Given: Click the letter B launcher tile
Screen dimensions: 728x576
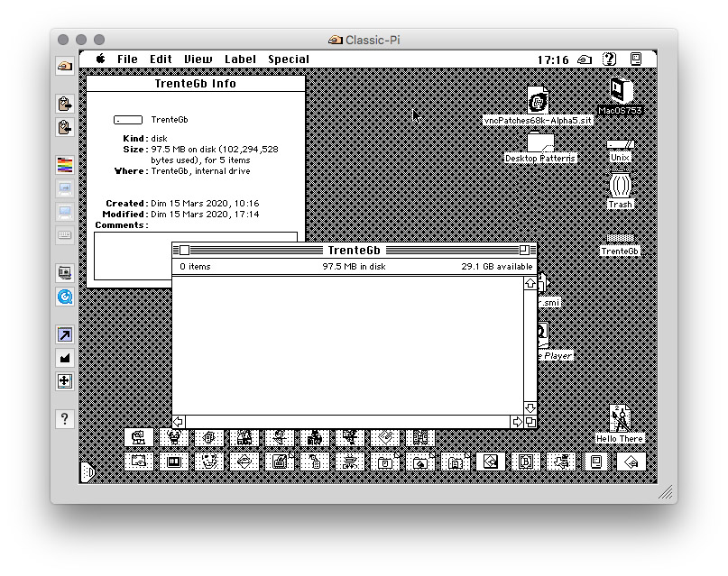Looking at the screenshot, I should (x=526, y=462).
